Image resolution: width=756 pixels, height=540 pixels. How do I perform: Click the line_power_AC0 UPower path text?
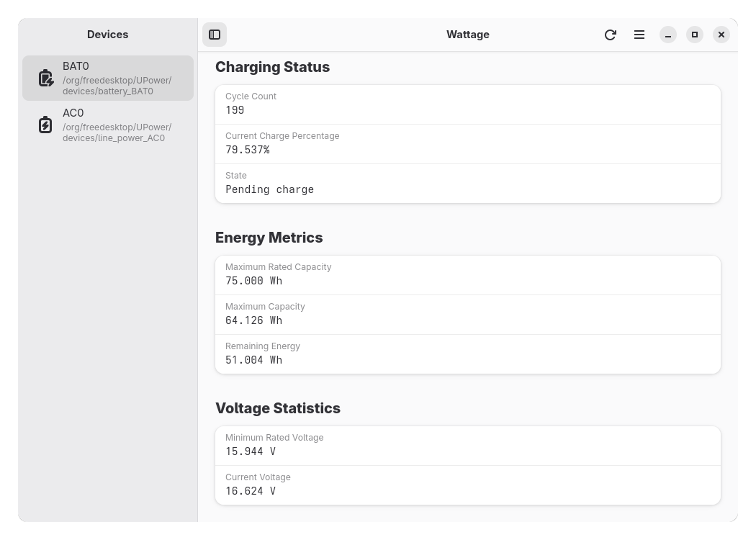[x=117, y=132]
